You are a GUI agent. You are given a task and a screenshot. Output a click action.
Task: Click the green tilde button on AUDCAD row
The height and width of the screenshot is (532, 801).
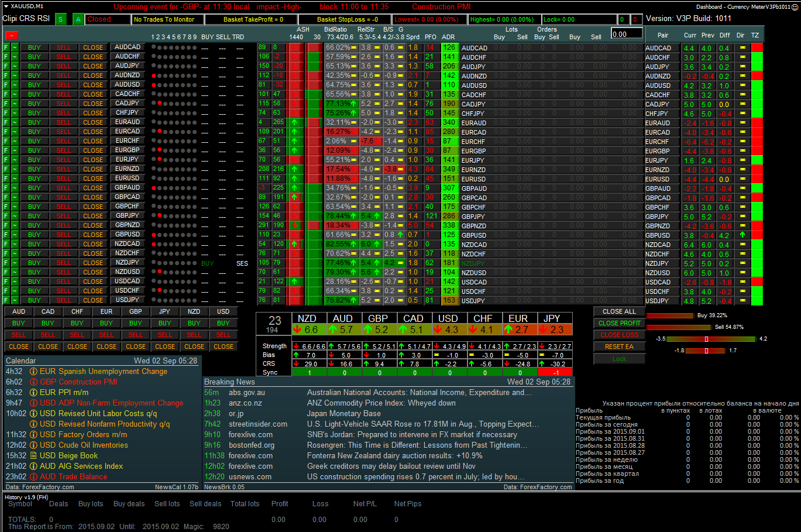15,47
